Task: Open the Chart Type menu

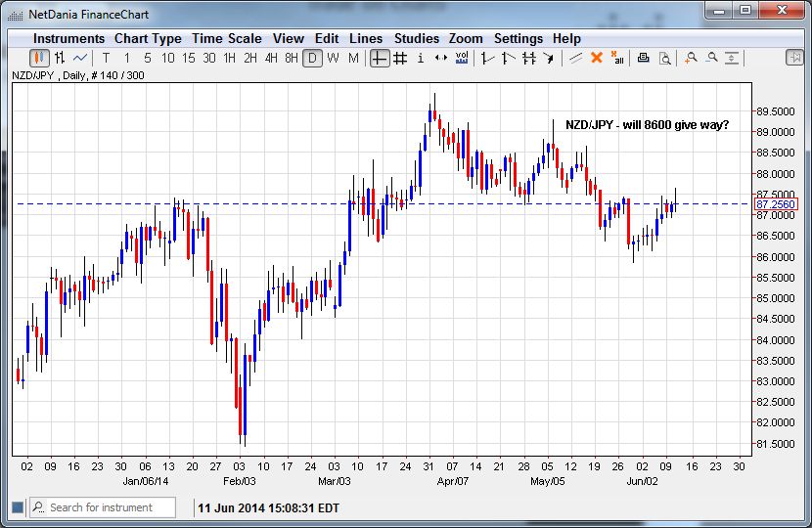Action: (148, 39)
